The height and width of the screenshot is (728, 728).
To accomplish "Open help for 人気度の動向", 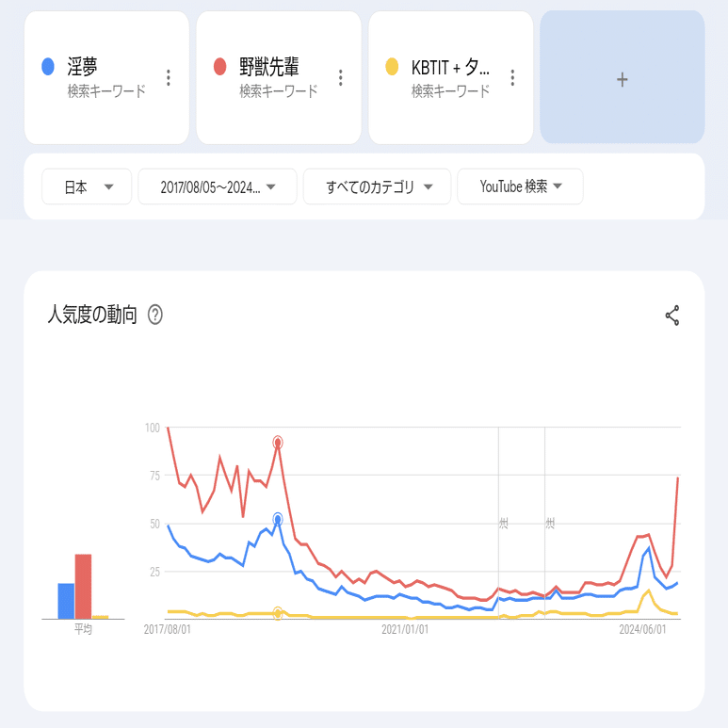I will point(155,315).
